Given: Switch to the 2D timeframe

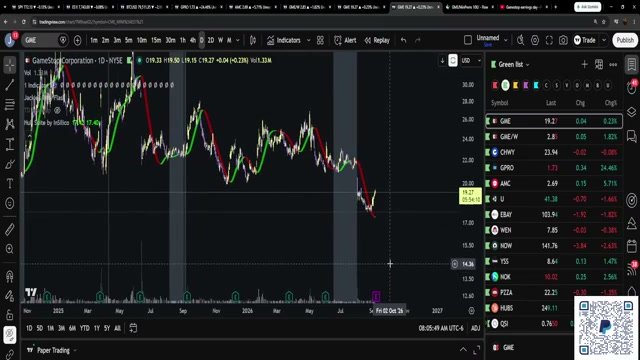Looking at the screenshot, I should coord(211,40).
